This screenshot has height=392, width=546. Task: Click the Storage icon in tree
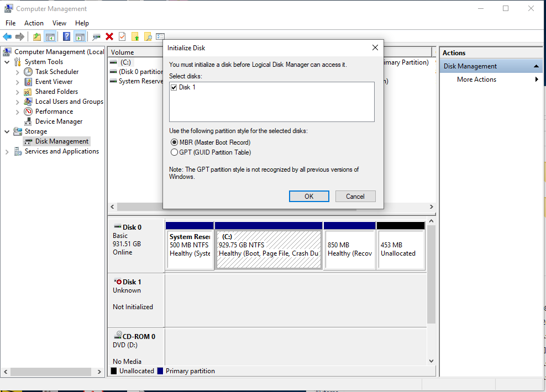[x=18, y=131]
